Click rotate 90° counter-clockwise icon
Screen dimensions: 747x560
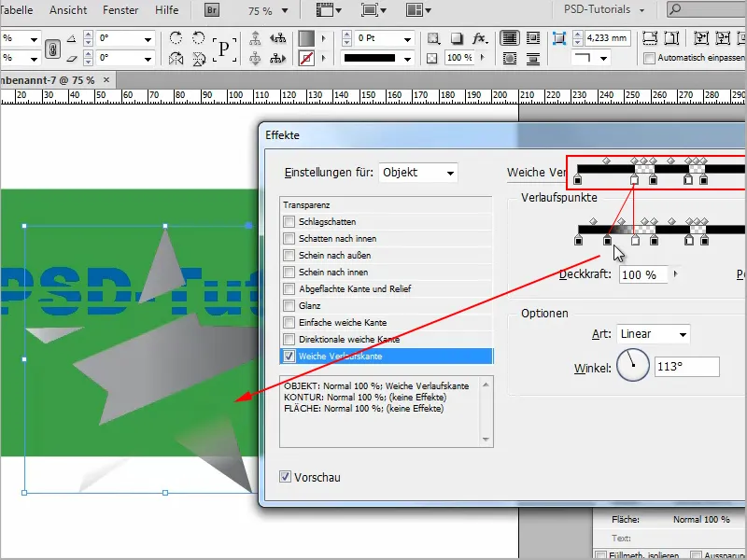coord(199,38)
